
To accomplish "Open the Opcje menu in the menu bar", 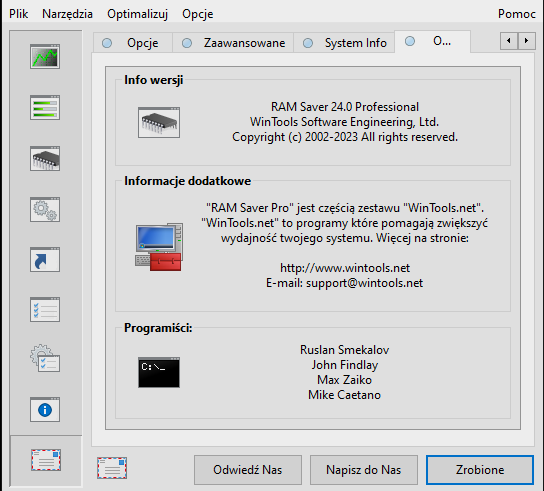I will (198, 14).
